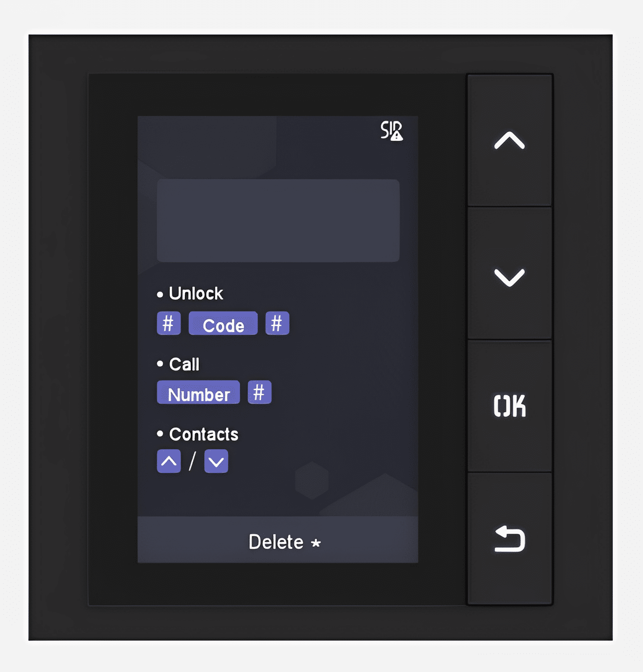Select the Contacts down chevron chip
The image size is (643, 672).
click(216, 461)
